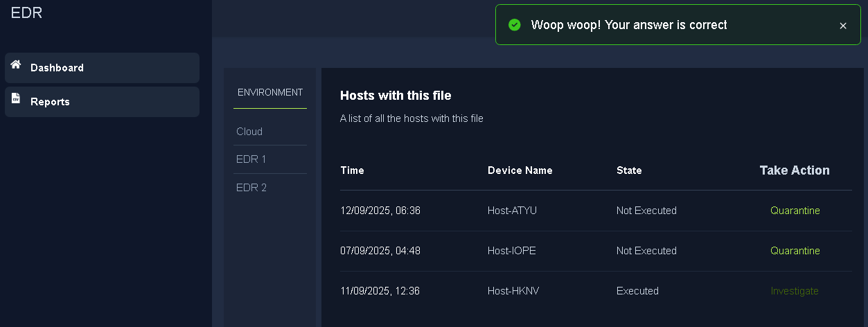
Task: Quarantine the file on Host-ATYU
Action: (x=795, y=211)
